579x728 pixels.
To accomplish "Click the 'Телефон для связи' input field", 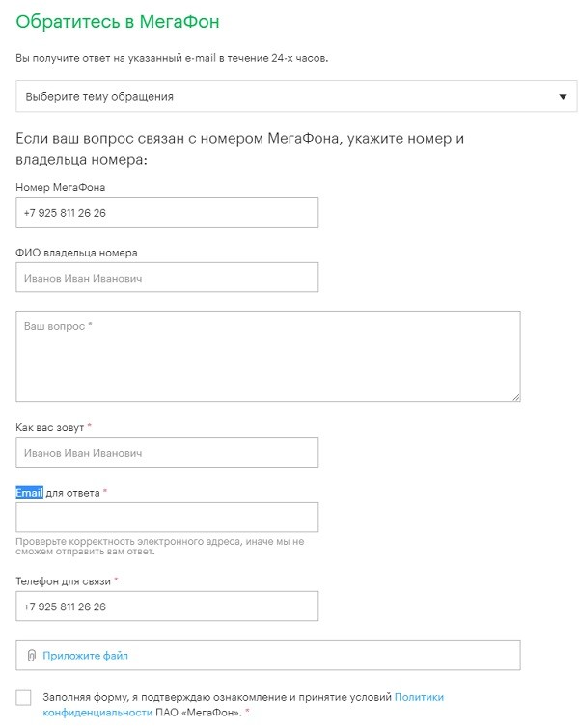I will click(167, 607).
